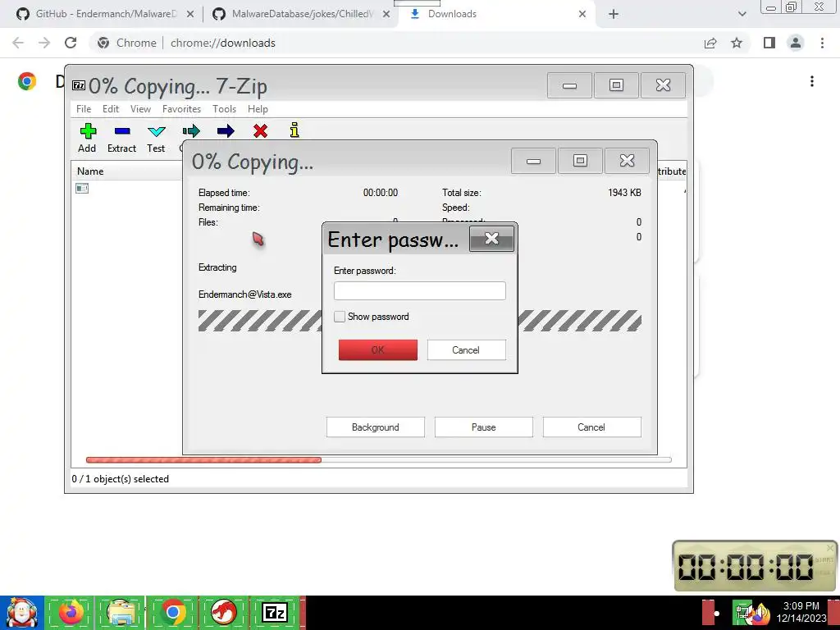Open a new Chrome tab
This screenshot has height=630, width=840.
[x=614, y=14]
